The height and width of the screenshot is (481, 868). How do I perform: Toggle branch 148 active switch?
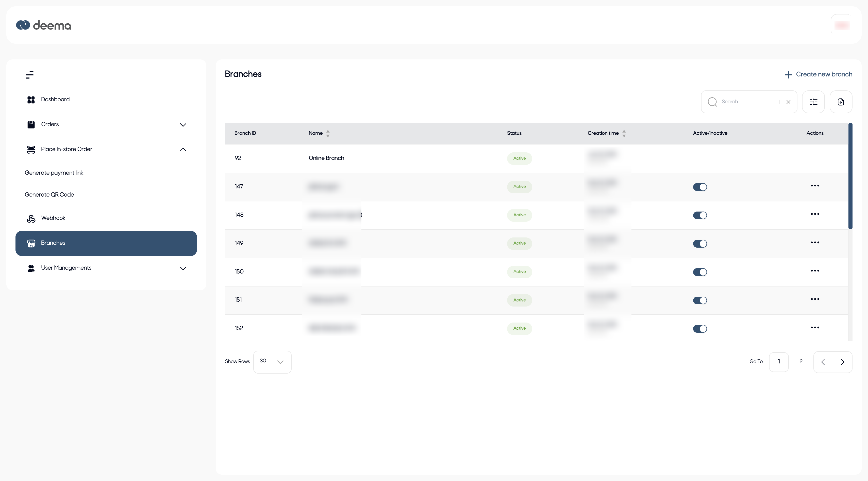click(699, 215)
